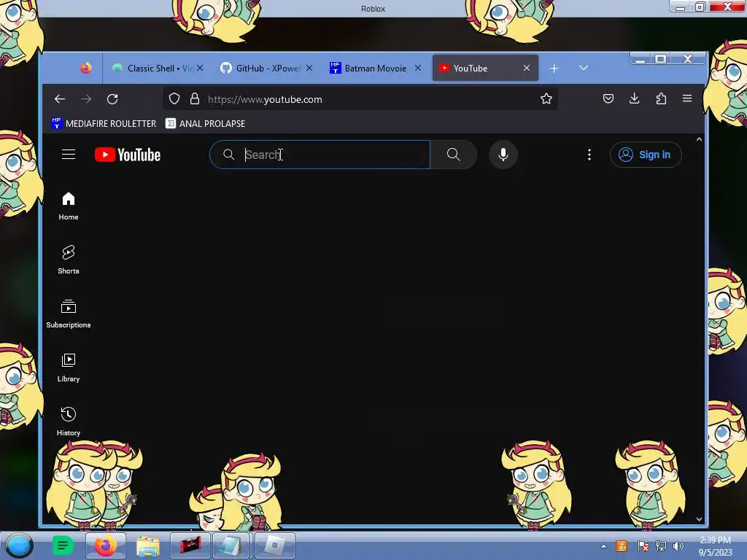Image resolution: width=747 pixels, height=560 pixels.
Task: Click the address bar URL
Action: [x=265, y=99]
